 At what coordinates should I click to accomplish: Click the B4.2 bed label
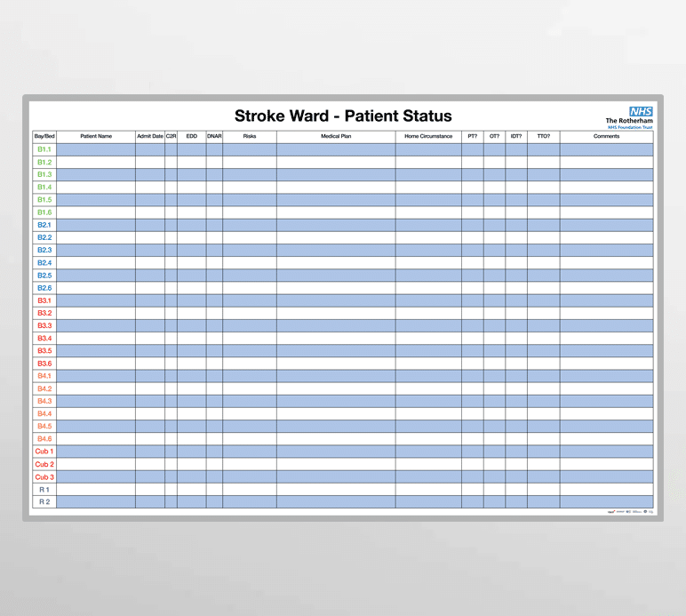coord(44,389)
